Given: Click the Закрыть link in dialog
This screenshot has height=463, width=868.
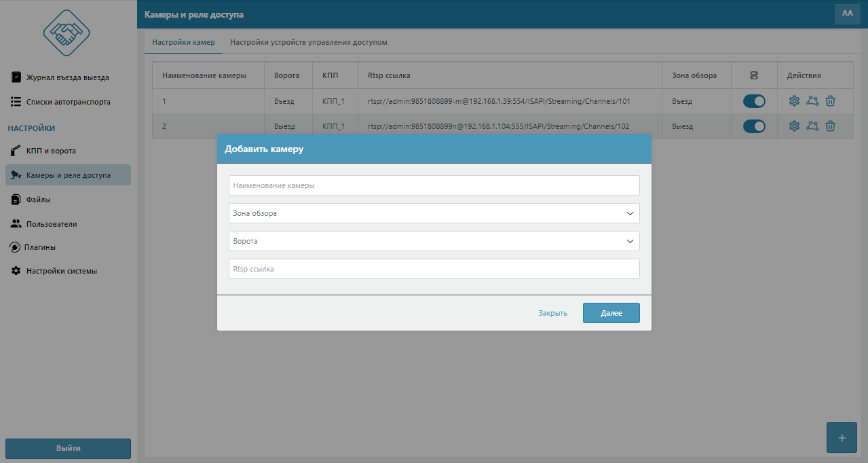Looking at the screenshot, I should point(552,314).
